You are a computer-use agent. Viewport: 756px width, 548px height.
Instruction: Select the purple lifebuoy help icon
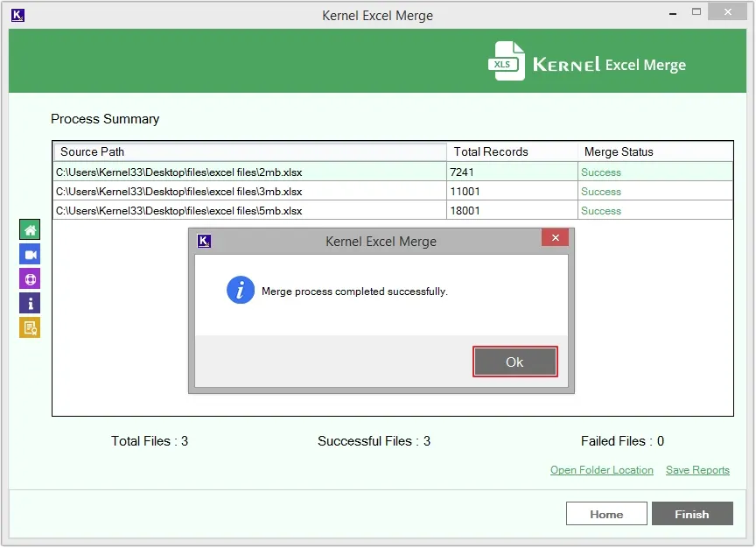(30, 279)
